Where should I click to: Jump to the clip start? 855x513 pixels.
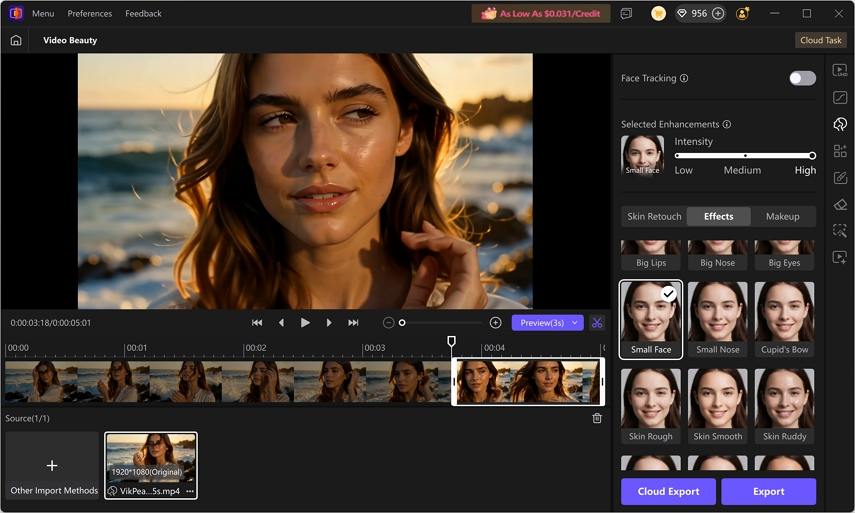pos(257,323)
